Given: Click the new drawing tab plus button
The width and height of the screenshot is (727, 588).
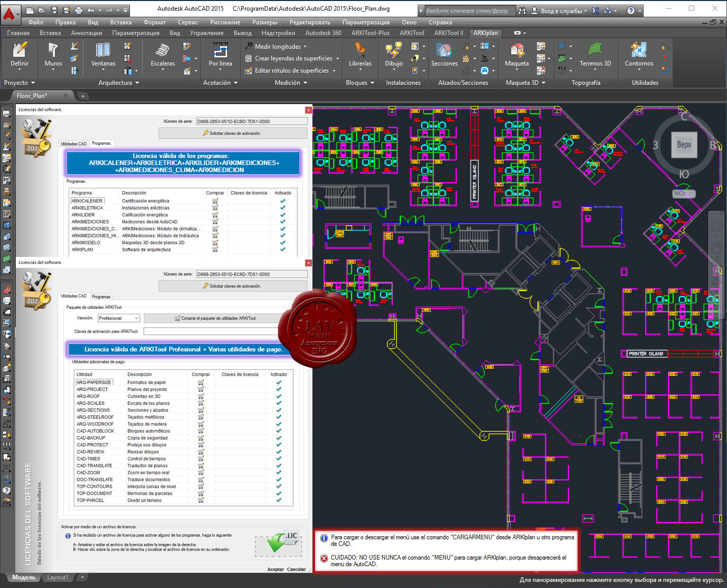Looking at the screenshot, I should (x=82, y=95).
